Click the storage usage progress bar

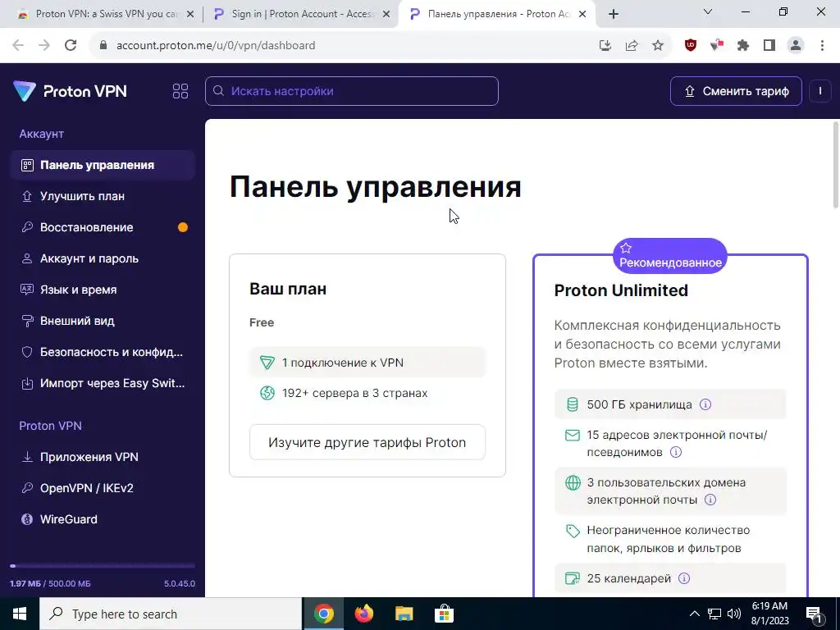(103, 566)
